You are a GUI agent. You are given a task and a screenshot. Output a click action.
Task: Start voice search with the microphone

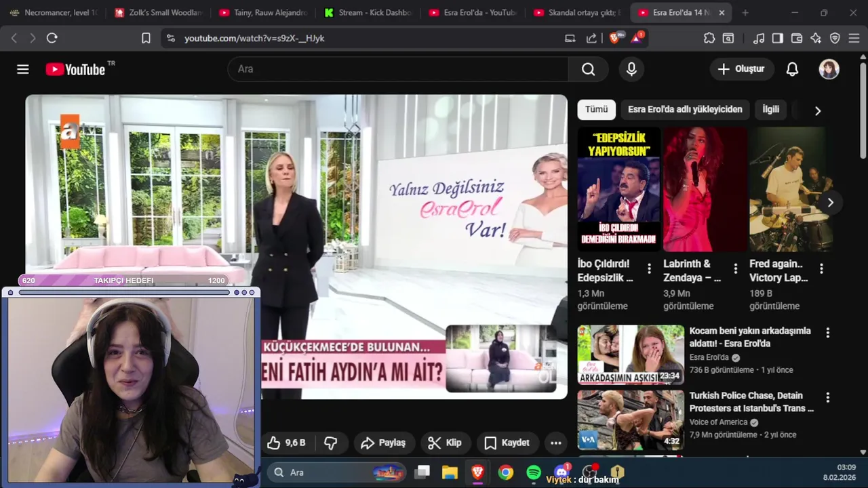pos(631,69)
